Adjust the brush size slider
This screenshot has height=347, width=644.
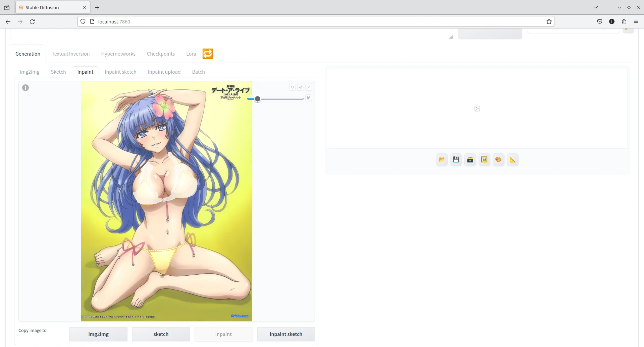275,99
